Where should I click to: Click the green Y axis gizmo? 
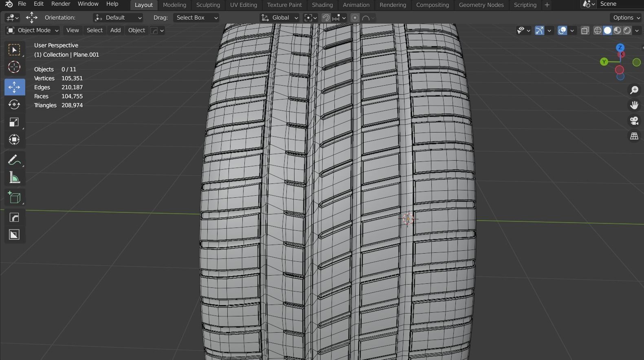(x=604, y=62)
